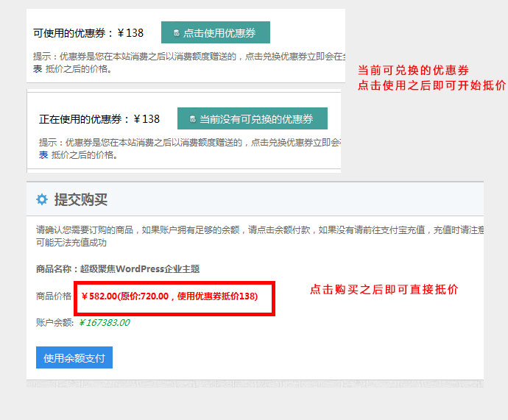Click the red note 点击购买之后即可直接抵价
The height and width of the screenshot is (420, 508).
click(x=384, y=290)
